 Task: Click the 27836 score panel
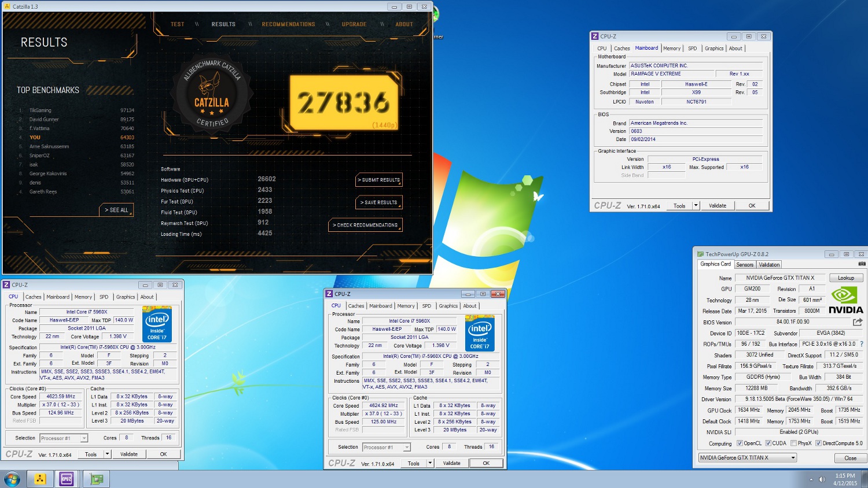pos(344,102)
